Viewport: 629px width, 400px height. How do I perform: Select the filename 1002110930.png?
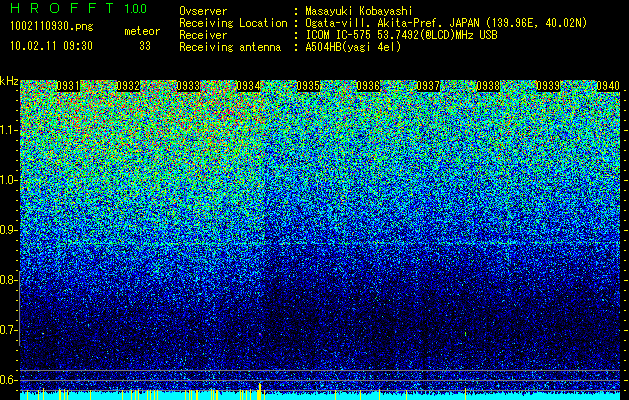click(52, 27)
